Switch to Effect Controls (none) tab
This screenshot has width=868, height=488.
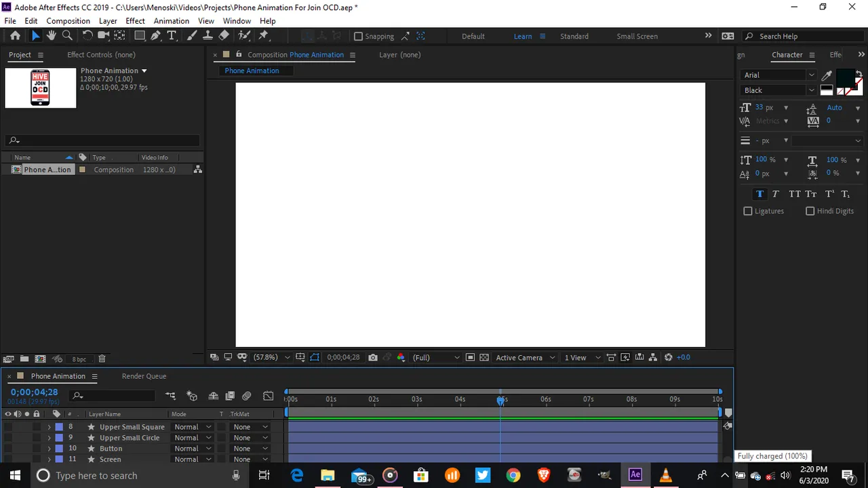101,55
